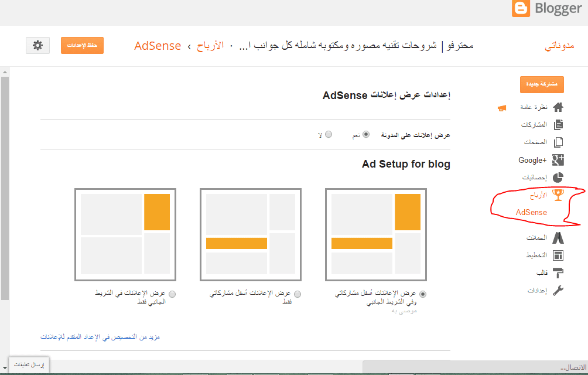The width and height of the screenshot is (588, 375).
Task: Open 'نظرة عامة' overview menu item
Action: click(534, 107)
